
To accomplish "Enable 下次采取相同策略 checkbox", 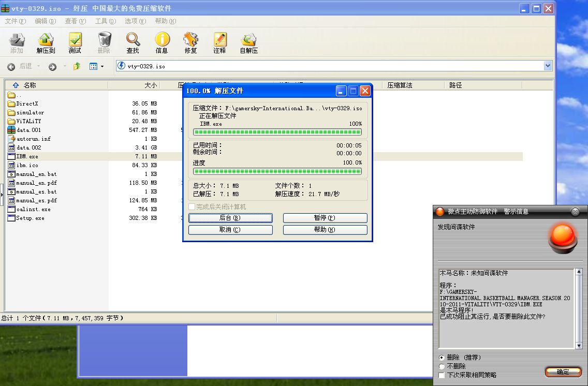I will [442, 375].
